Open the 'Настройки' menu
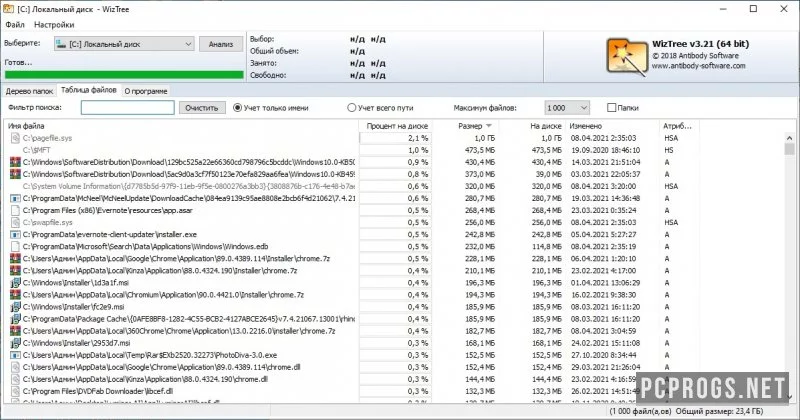The image size is (800, 420). pyautogui.click(x=54, y=24)
